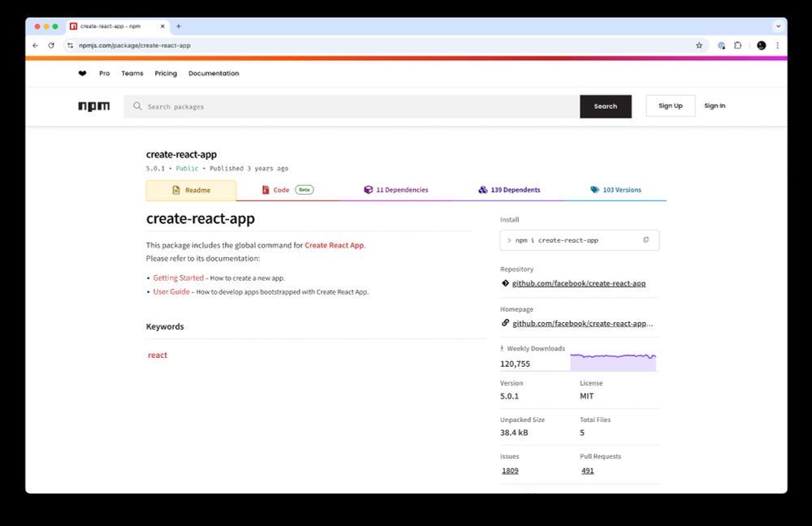Click Published 3 years ago text
Viewport: 812px width, 526px height.
[248, 168]
